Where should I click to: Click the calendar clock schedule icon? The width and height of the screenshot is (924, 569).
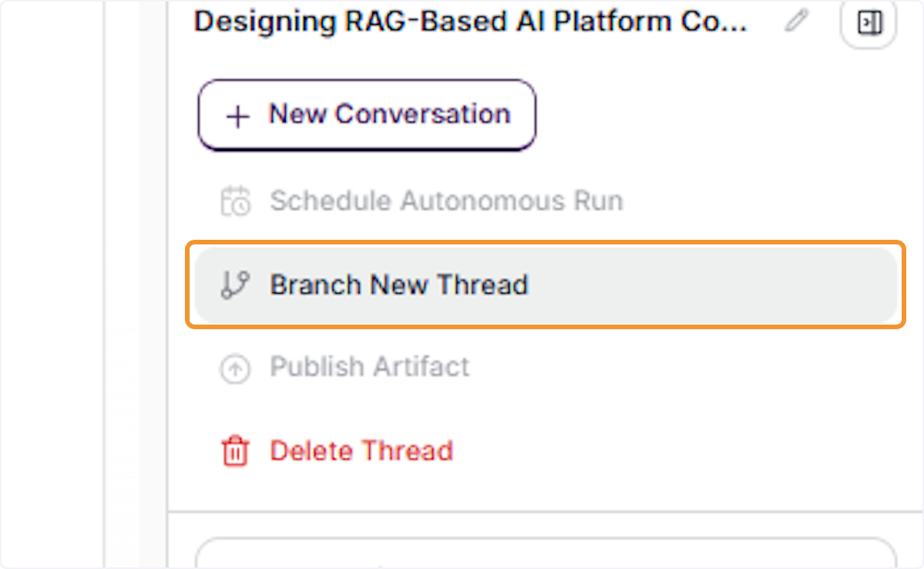coord(235,202)
